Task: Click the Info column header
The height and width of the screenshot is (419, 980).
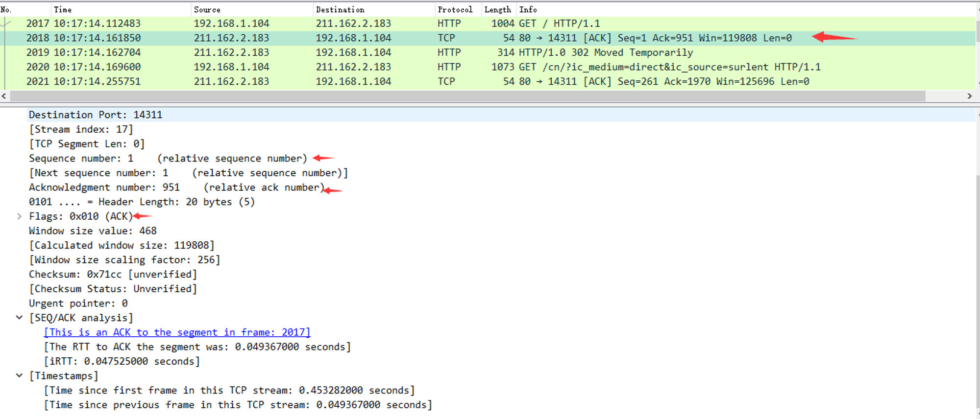Action: coord(746,9)
